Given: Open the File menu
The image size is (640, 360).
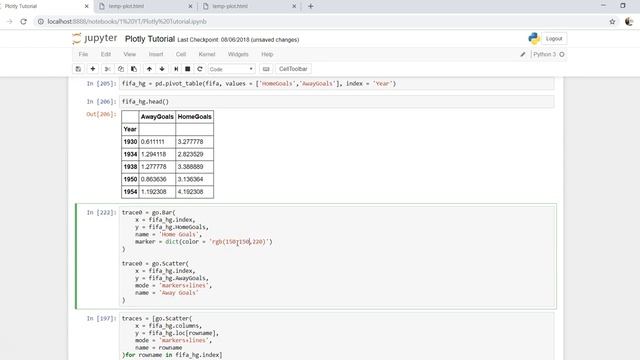Looking at the screenshot, I should coord(83,54).
